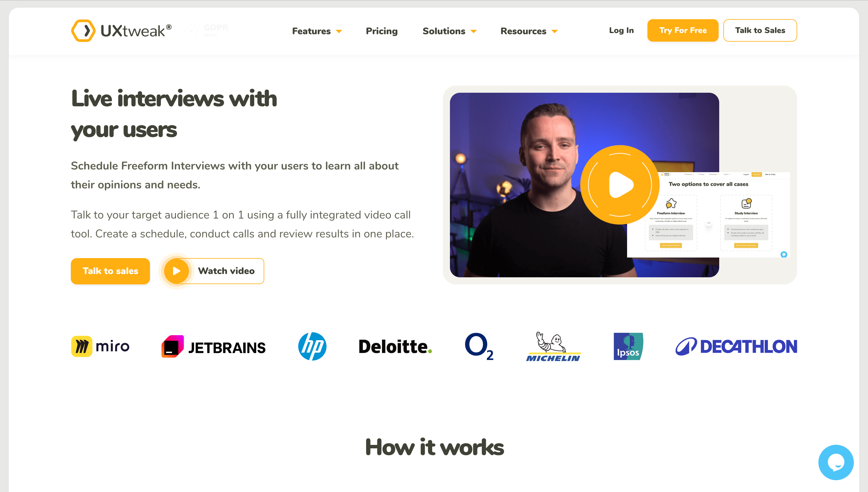Click the Talk to Sales header button
The image size is (868, 492).
tap(760, 30)
